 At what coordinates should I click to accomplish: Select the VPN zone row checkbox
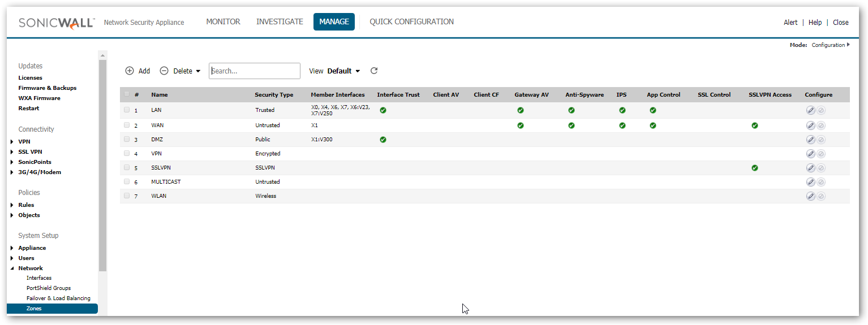pos(127,153)
